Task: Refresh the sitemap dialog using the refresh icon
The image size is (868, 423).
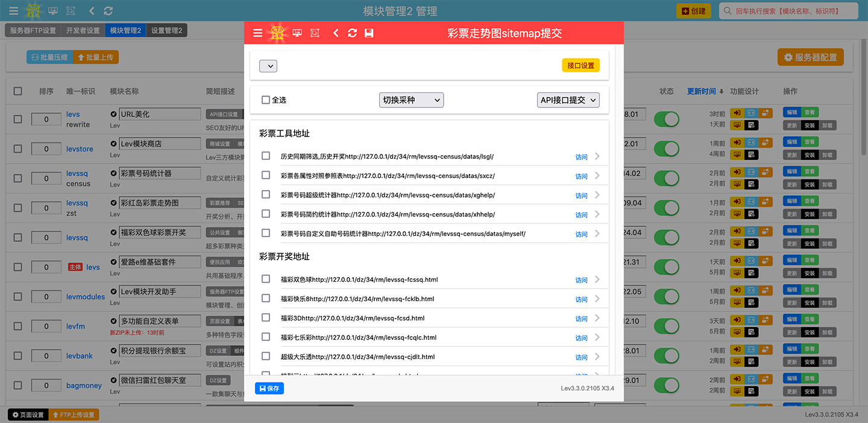Action: point(353,33)
